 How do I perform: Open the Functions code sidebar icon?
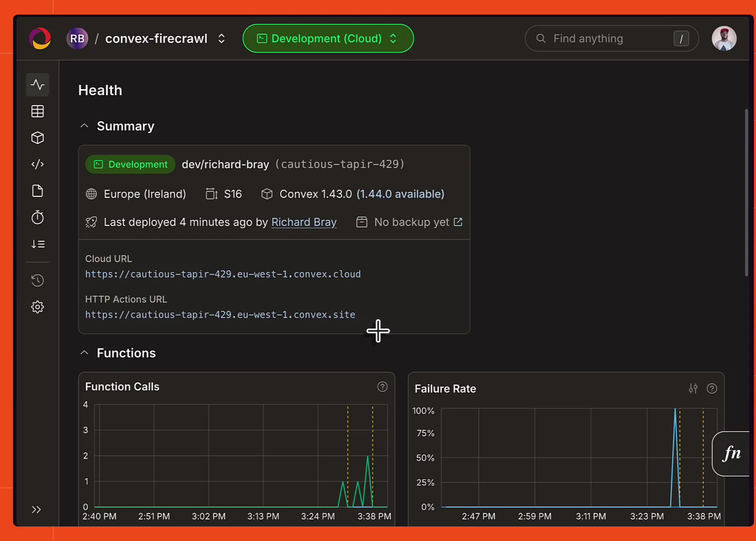click(38, 164)
